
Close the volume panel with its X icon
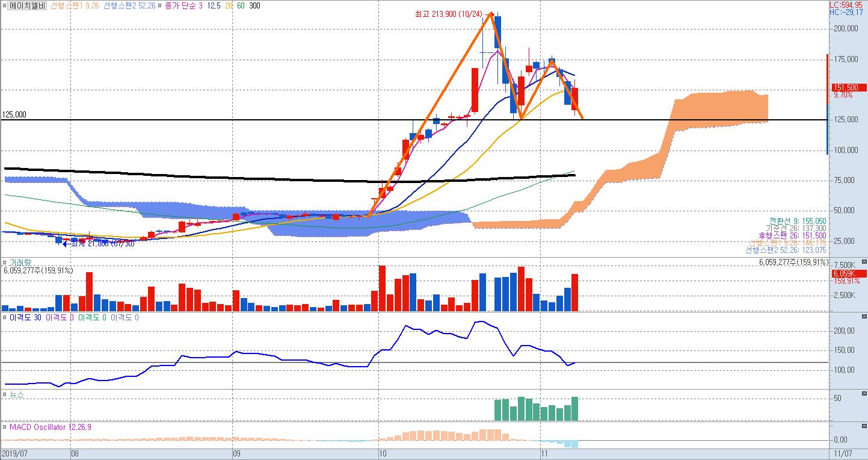click(864, 261)
